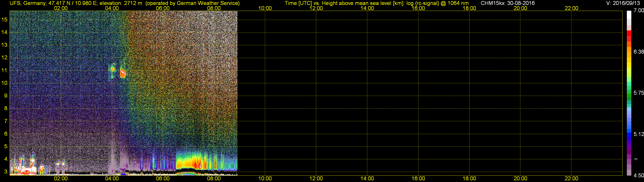Pick the yellow band on the colorbar
This screenshot has height=182, width=644.
[629, 65]
